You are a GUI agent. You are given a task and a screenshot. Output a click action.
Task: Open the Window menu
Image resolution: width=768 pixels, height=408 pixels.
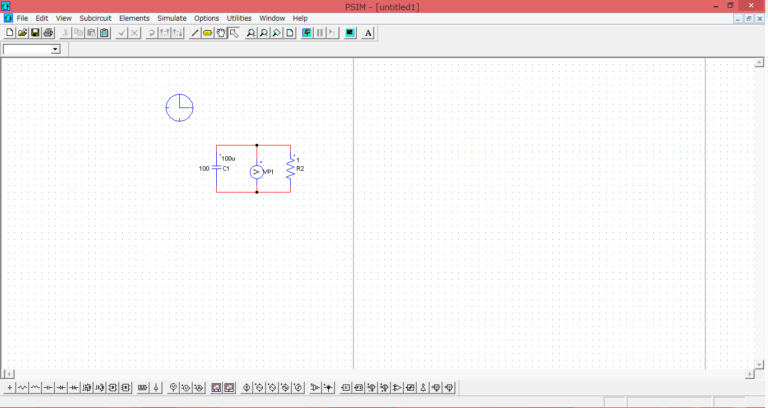pos(272,18)
